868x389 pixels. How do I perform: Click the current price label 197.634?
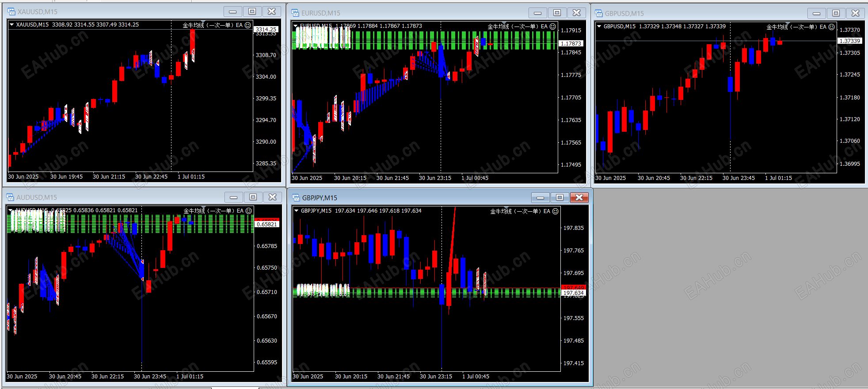(574, 293)
